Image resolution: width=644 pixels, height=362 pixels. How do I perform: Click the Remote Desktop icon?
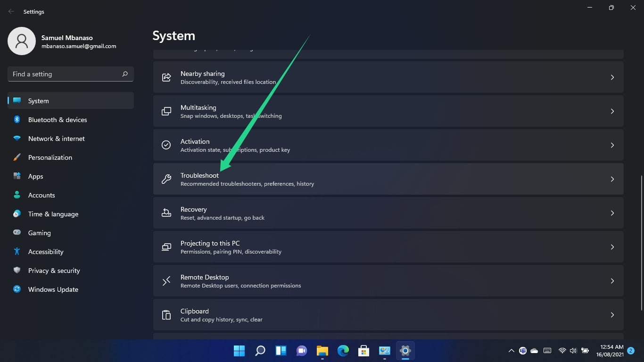(166, 280)
